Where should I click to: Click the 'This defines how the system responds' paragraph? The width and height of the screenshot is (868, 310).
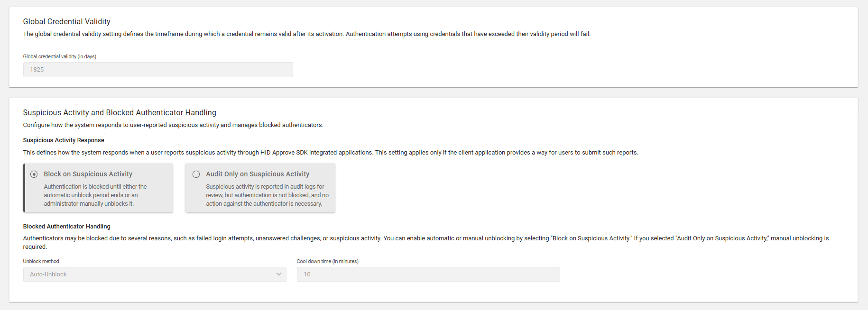tap(331, 153)
